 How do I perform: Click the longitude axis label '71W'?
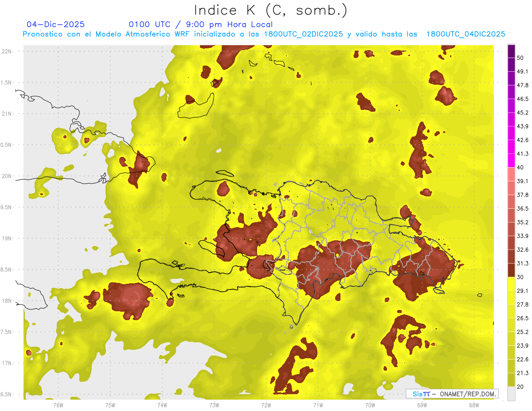pyautogui.click(x=318, y=405)
